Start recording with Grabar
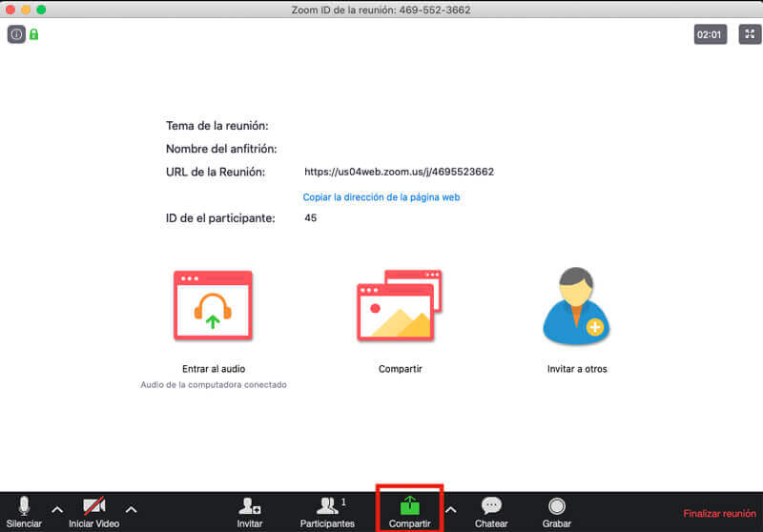Viewport: 763px width, 532px height. click(x=557, y=512)
